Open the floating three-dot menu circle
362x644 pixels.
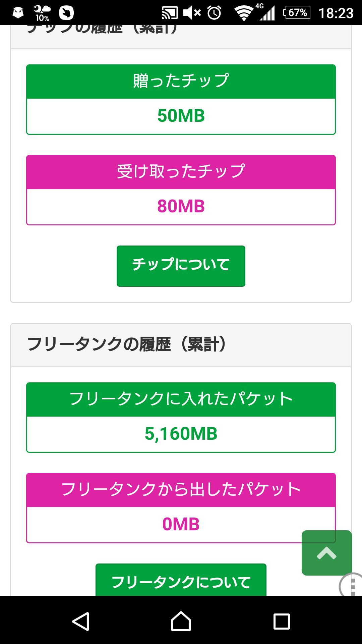351,585
